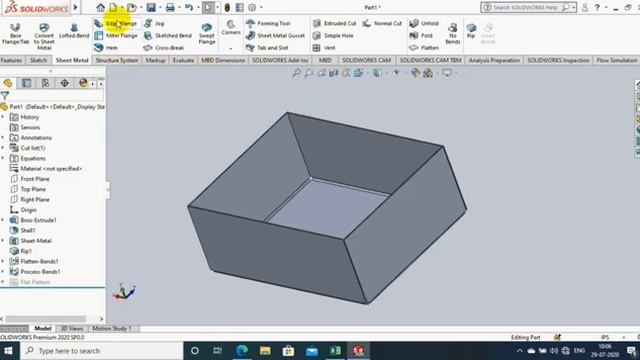This screenshot has width=640, height=360.
Task: Select the Extruded Cut tool
Action: [334, 24]
